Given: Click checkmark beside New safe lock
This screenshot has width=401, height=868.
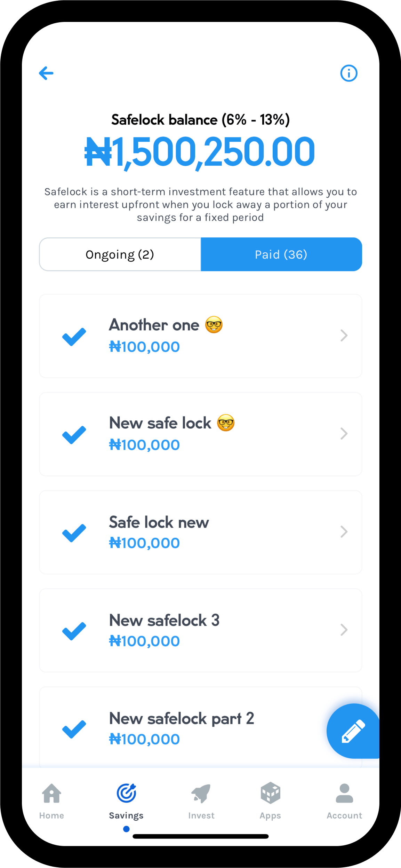Looking at the screenshot, I should (74, 435).
